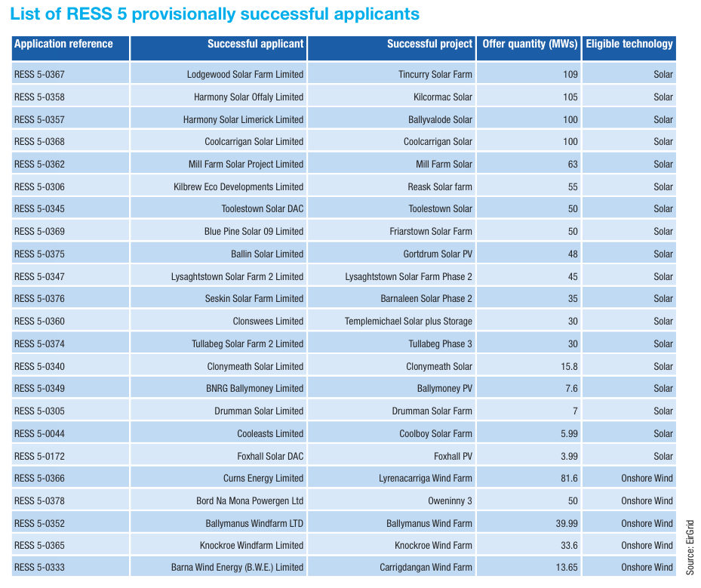Select the Offer quantity (MWs) header
The height and width of the screenshot is (588, 701).
[x=530, y=45]
